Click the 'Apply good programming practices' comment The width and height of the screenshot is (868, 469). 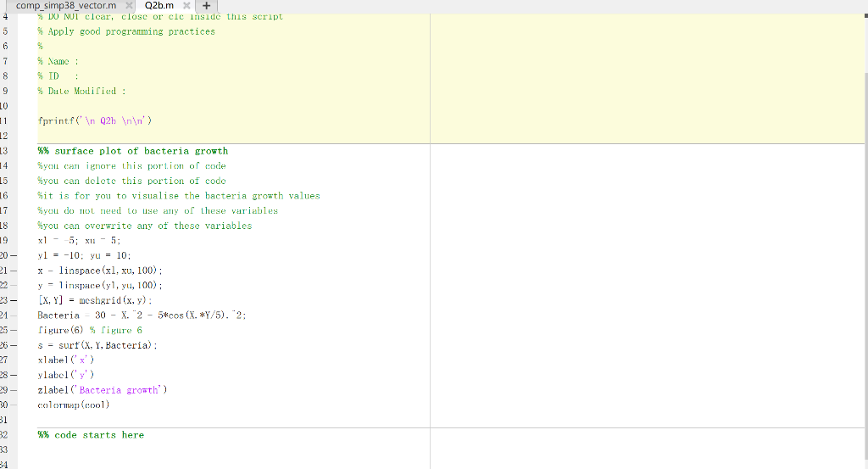point(126,31)
